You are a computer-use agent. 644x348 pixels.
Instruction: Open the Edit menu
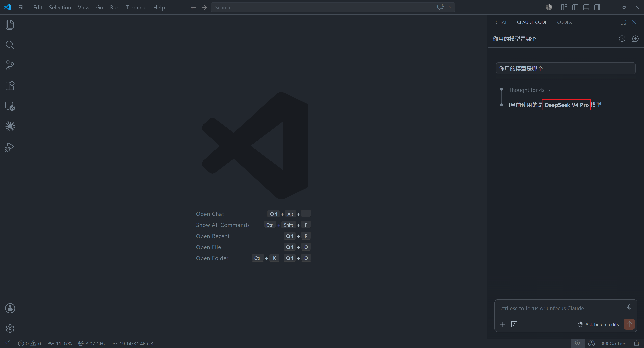point(38,8)
